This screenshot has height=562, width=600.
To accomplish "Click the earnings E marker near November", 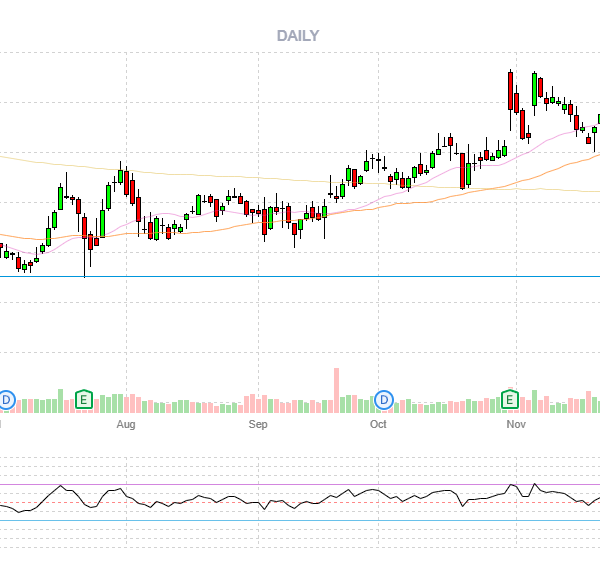I will [510, 401].
